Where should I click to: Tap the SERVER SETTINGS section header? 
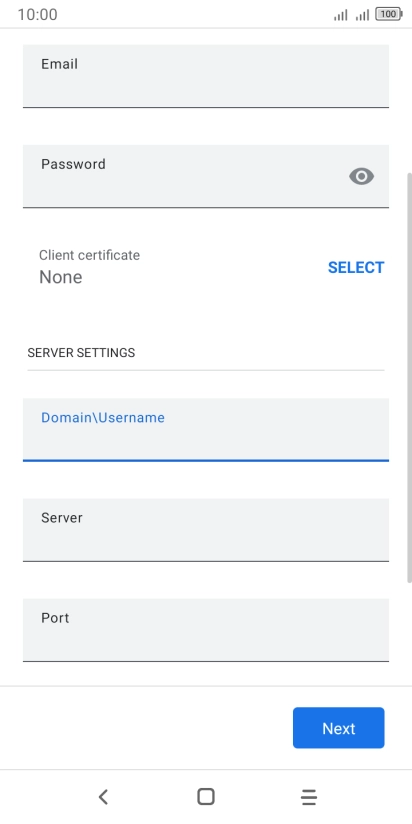[81, 353]
